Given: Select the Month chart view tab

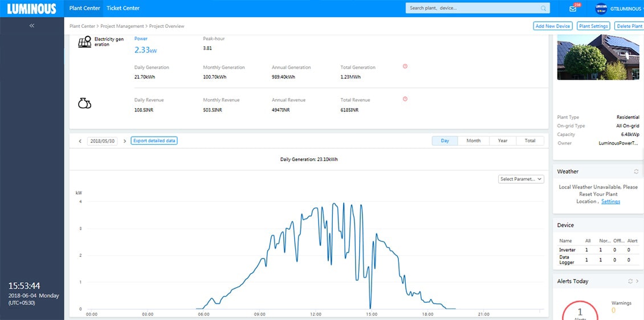Looking at the screenshot, I should coord(473,141).
